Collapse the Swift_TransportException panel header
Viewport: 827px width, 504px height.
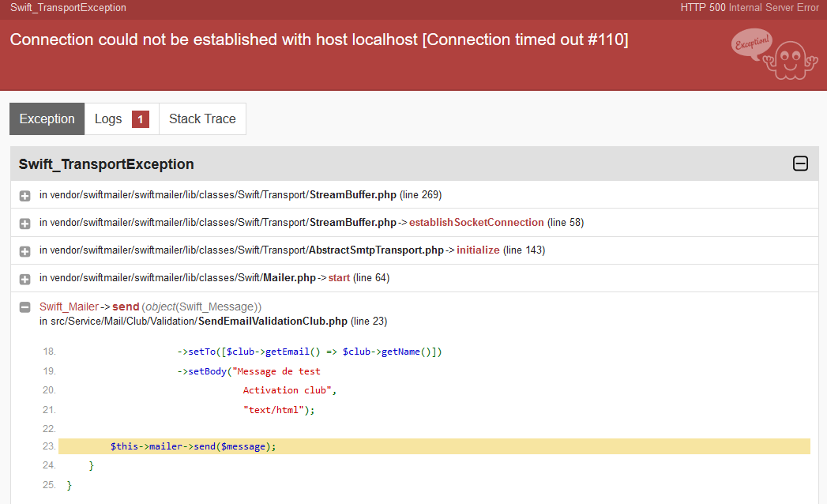[x=800, y=164]
